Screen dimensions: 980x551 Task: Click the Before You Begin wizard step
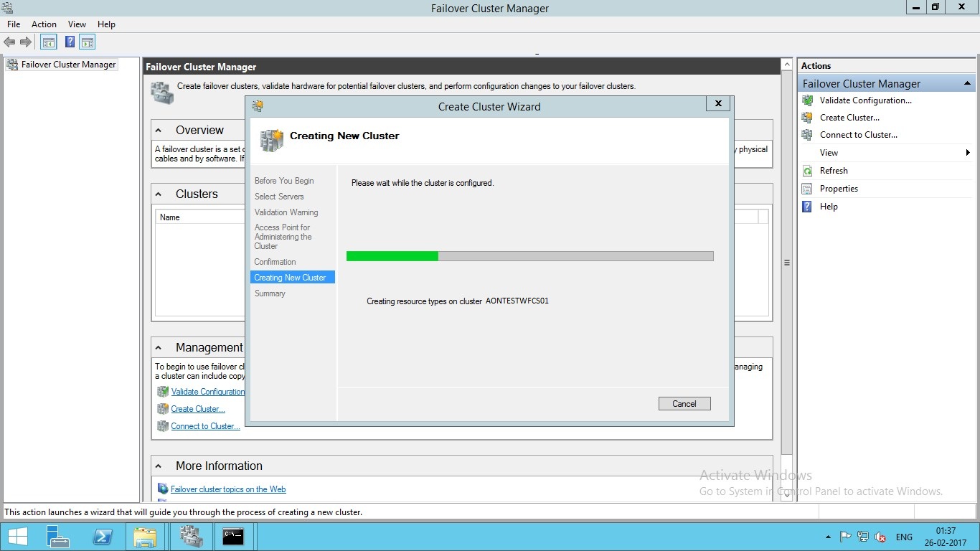click(284, 181)
